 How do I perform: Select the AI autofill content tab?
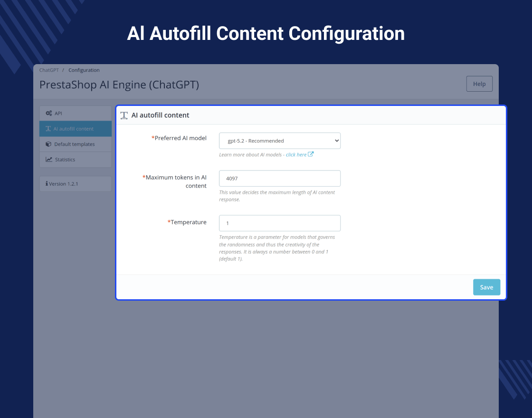[x=76, y=129]
